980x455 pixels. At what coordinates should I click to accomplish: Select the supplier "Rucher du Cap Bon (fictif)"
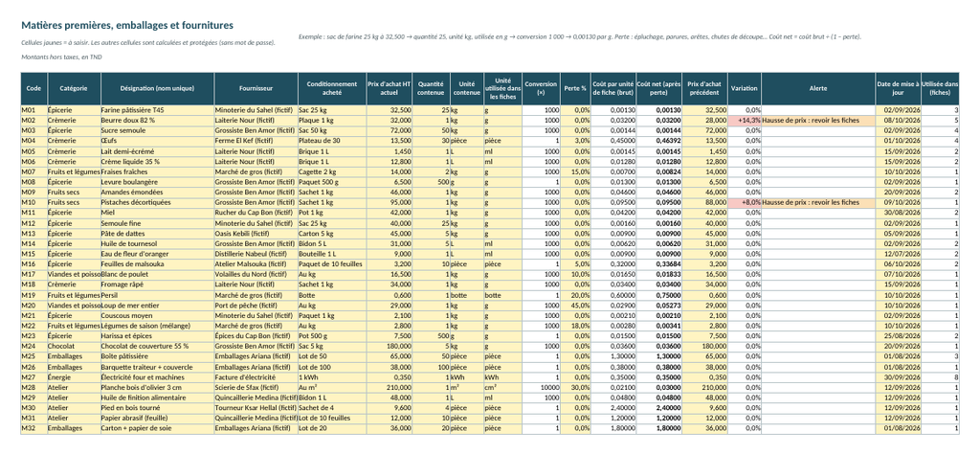pos(256,213)
